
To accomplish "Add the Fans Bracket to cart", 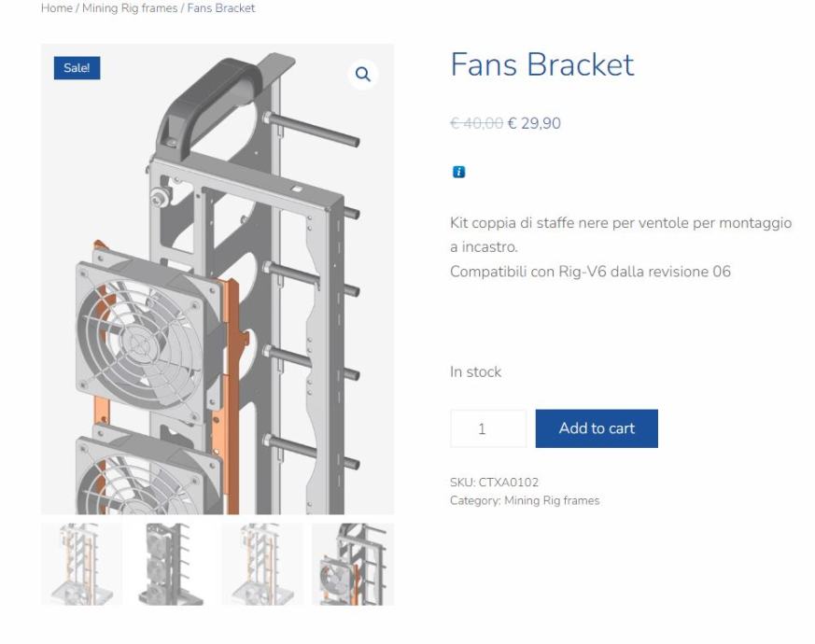I will 597,428.
